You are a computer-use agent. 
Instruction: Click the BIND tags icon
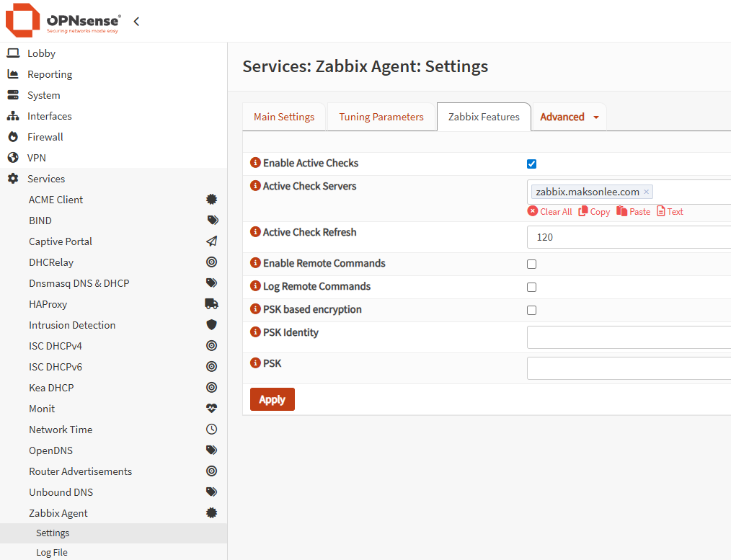(213, 221)
